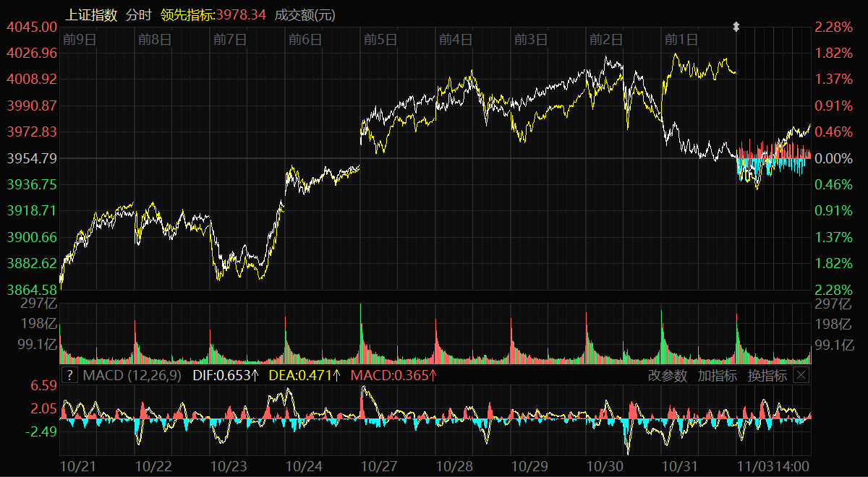Click the up-down resize arrow icon
Screen dimensions: 868x477
click(x=736, y=27)
